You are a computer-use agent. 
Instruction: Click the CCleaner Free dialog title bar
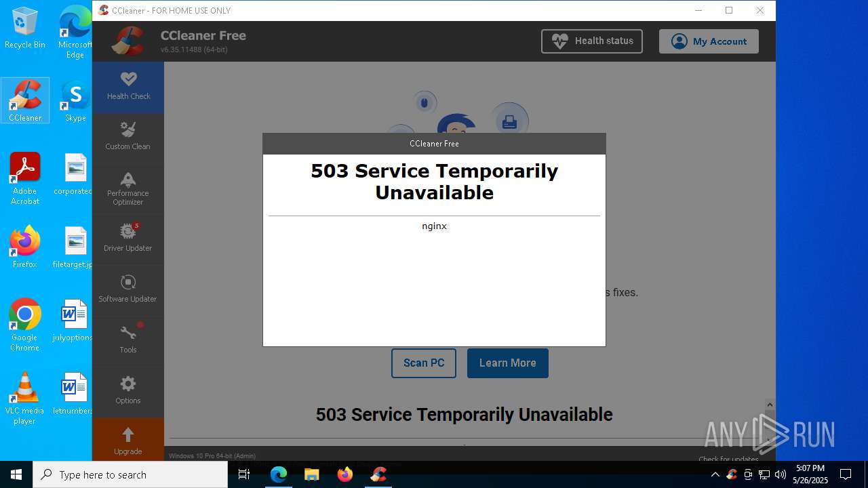(x=434, y=144)
